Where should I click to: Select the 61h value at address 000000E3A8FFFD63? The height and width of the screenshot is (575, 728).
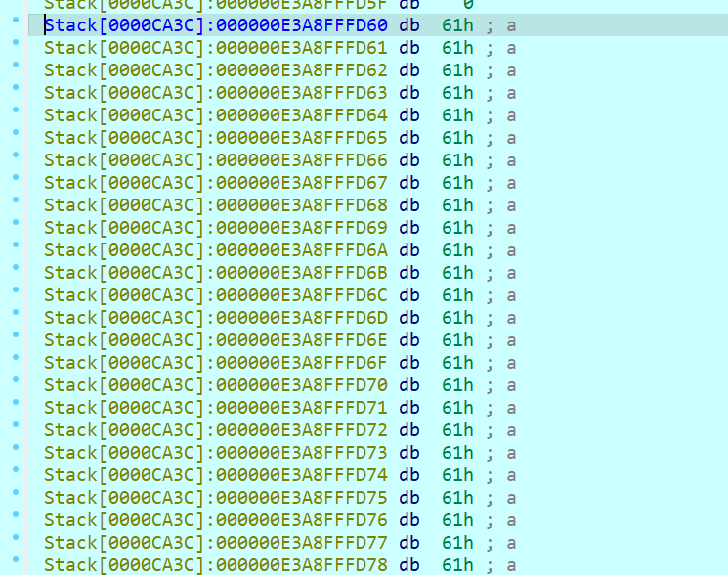tap(456, 93)
